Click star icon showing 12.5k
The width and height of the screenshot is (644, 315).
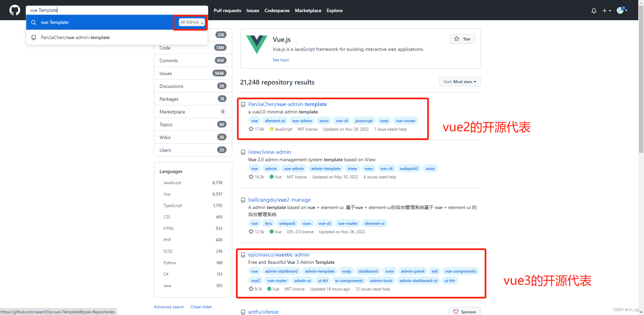pos(251,232)
